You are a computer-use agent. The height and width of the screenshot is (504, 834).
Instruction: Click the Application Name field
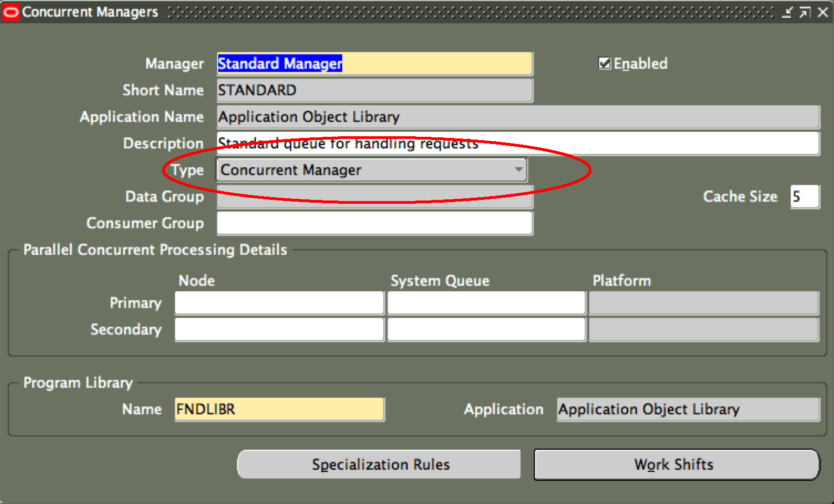click(518, 117)
